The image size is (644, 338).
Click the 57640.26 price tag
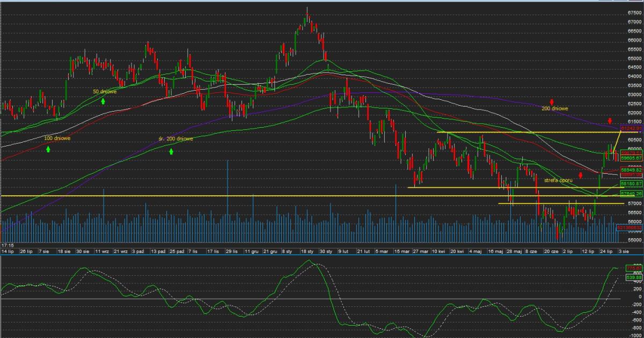[632, 193]
